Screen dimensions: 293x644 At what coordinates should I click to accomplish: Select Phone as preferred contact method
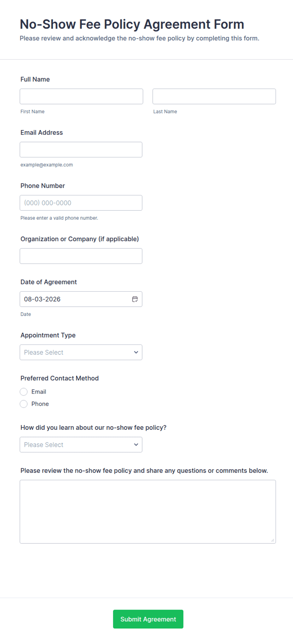point(24,404)
